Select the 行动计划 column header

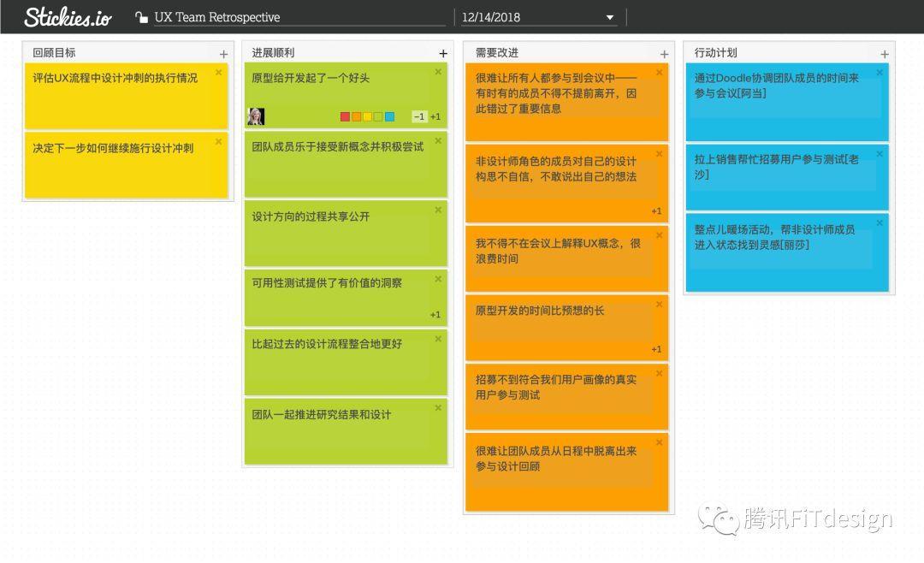click(715, 53)
